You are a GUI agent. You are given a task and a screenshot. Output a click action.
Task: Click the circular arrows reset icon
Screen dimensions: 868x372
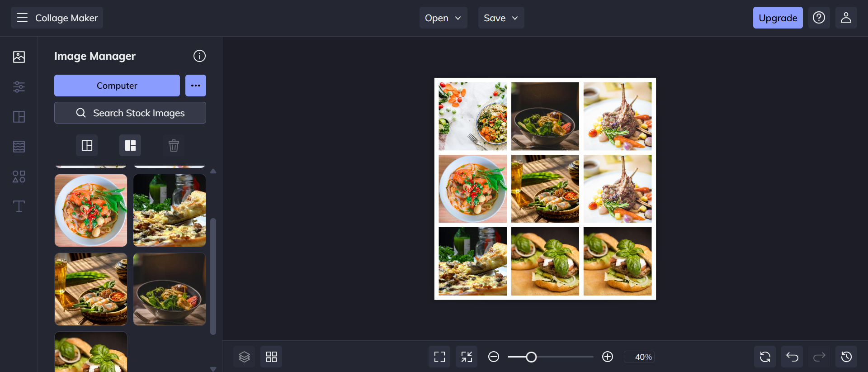(x=765, y=357)
